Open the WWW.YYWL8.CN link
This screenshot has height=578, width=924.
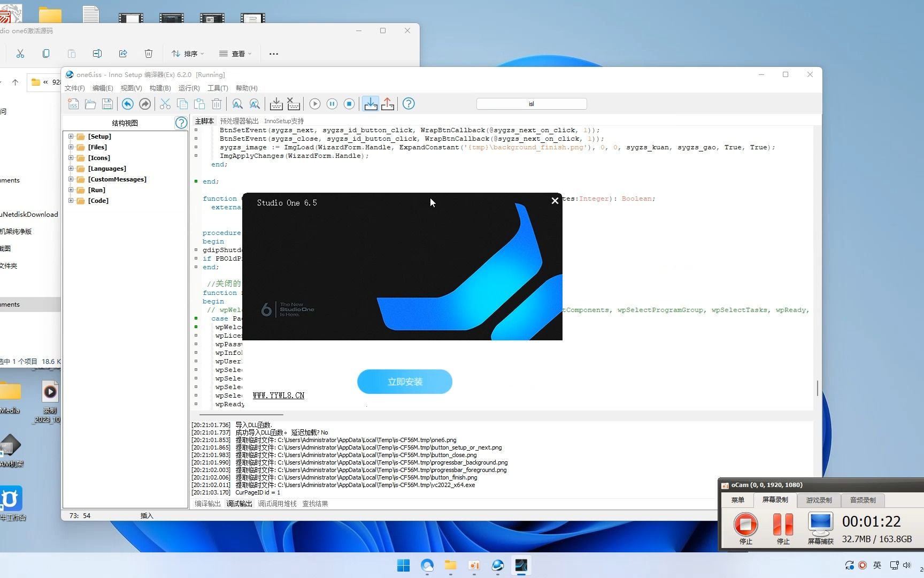pos(279,396)
